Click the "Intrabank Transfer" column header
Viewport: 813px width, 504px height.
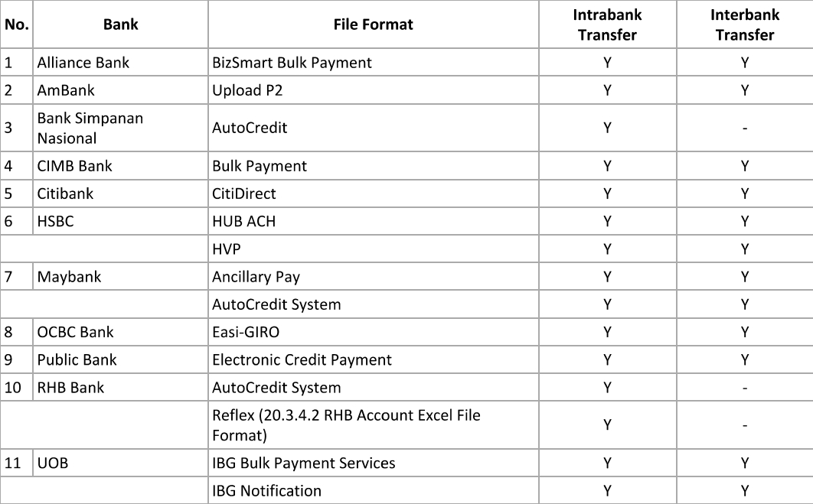pyautogui.click(x=607, y=24)
